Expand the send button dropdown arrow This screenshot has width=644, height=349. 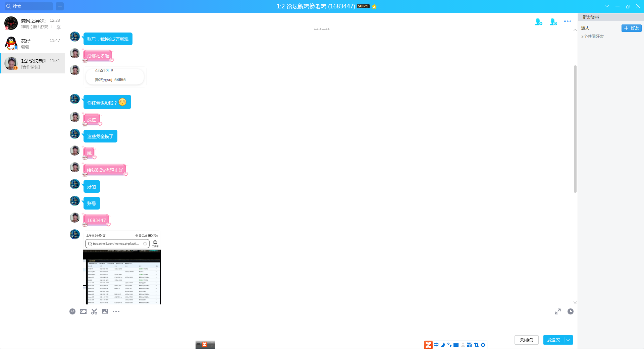pos(568,340)
